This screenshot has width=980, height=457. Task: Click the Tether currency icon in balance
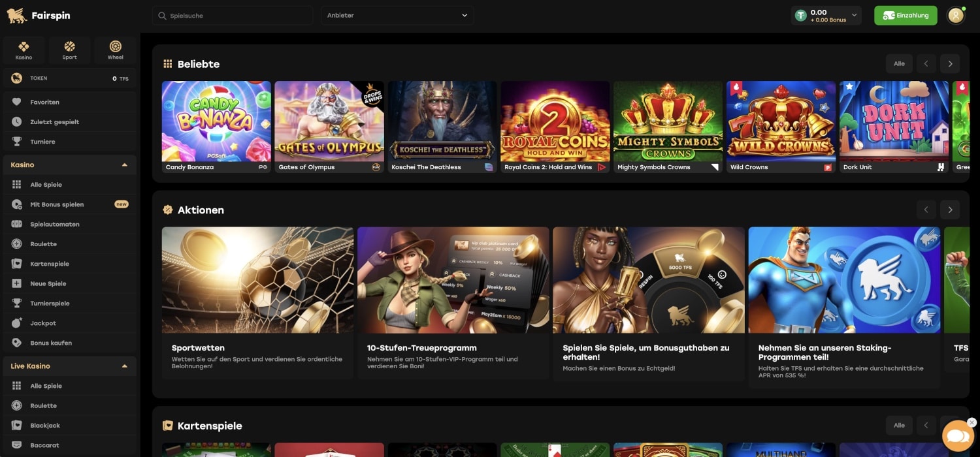tap(800, 15)
